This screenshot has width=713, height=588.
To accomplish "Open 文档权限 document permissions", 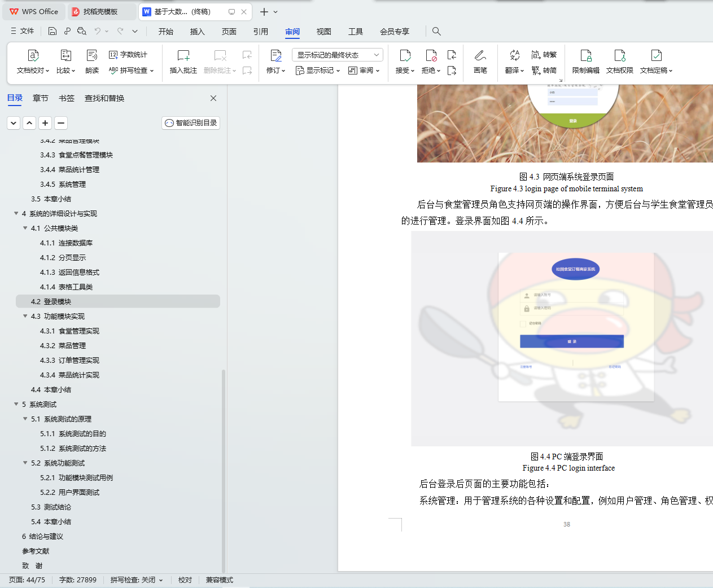I will [x=620, y=62].
